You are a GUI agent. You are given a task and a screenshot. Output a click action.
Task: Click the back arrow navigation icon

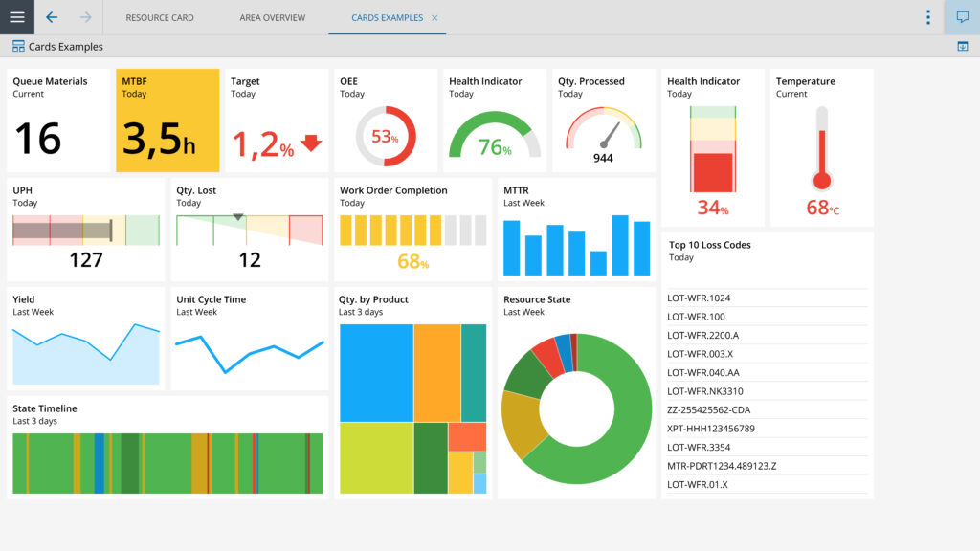point(52,17)
